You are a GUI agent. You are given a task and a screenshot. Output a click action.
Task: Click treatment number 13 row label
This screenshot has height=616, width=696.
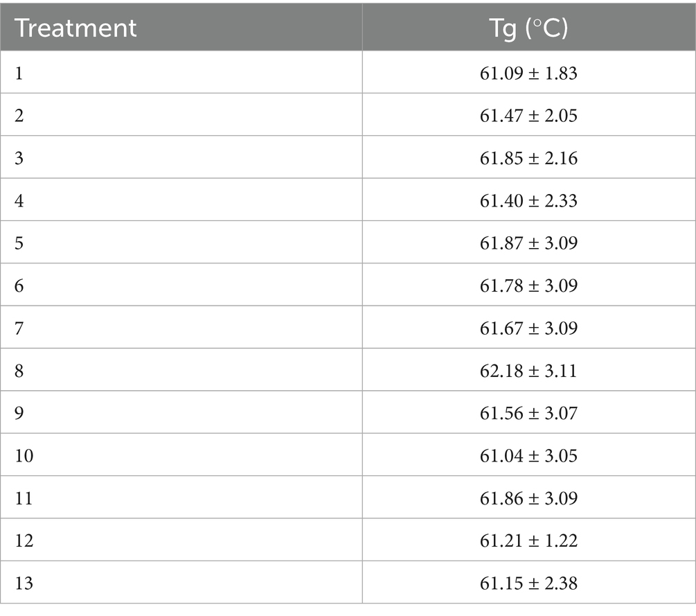click(x=24, y=583)
